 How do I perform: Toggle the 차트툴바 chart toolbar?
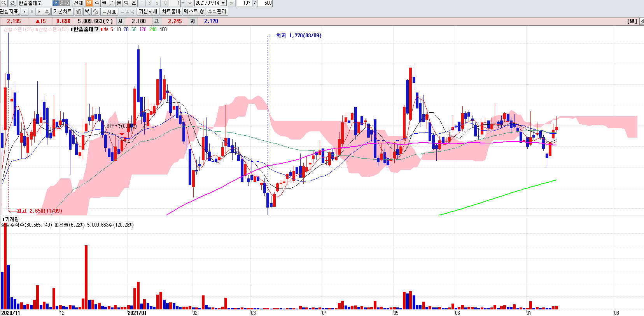pyautogui.click(x=171, y=12)
